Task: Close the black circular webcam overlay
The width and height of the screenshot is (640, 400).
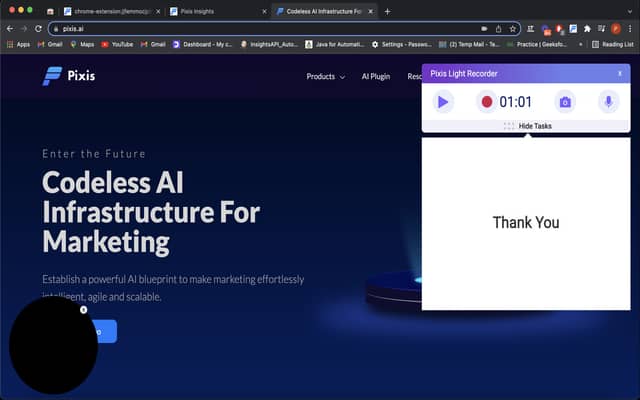Action: click(84, 309)
